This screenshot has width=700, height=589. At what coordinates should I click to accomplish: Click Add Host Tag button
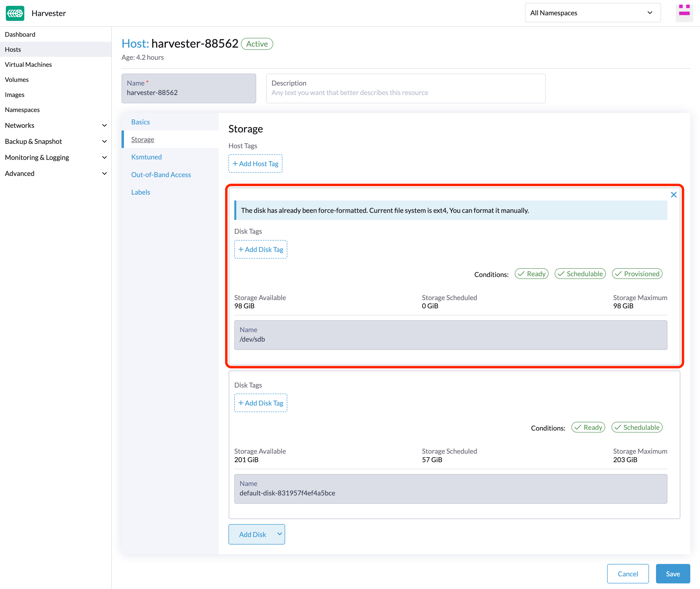point(255,164)
